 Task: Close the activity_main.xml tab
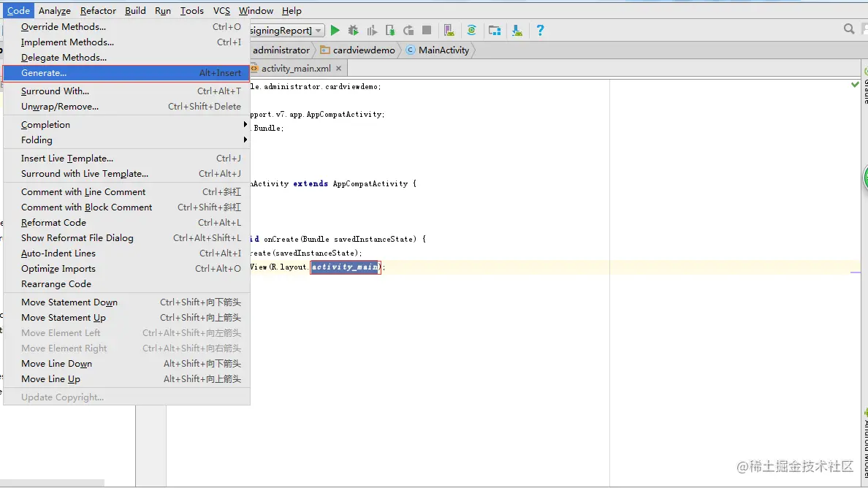click(339, 68)
